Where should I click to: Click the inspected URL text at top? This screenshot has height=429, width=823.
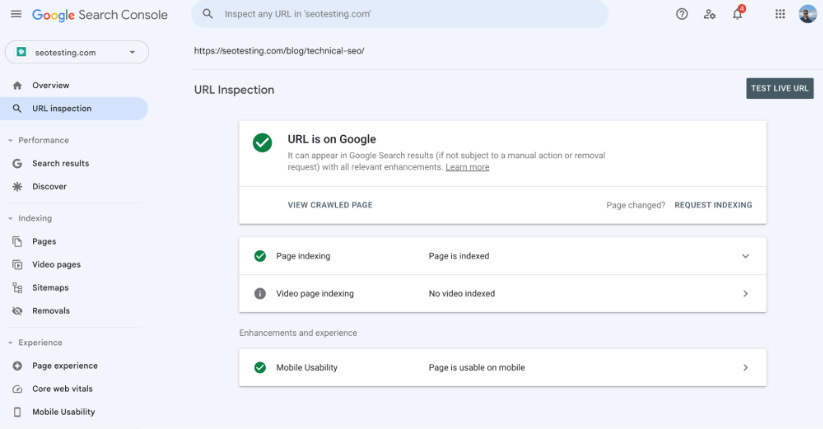tap(279, 51)
